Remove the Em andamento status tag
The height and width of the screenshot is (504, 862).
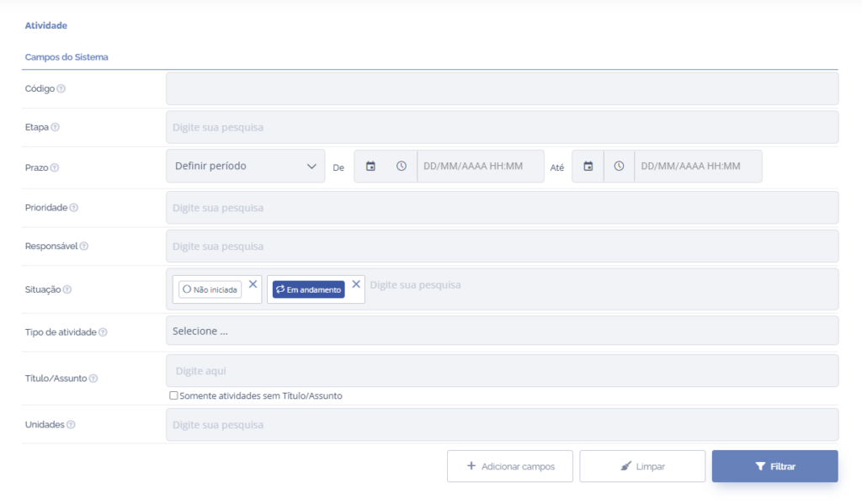coord(356,284)
